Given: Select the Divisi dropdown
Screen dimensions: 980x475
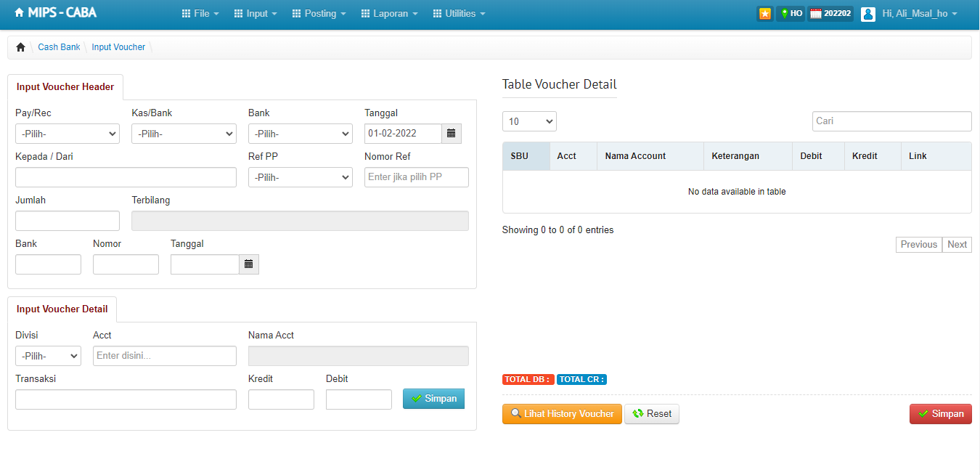Looking at the screenshot, I should [48, 356].
